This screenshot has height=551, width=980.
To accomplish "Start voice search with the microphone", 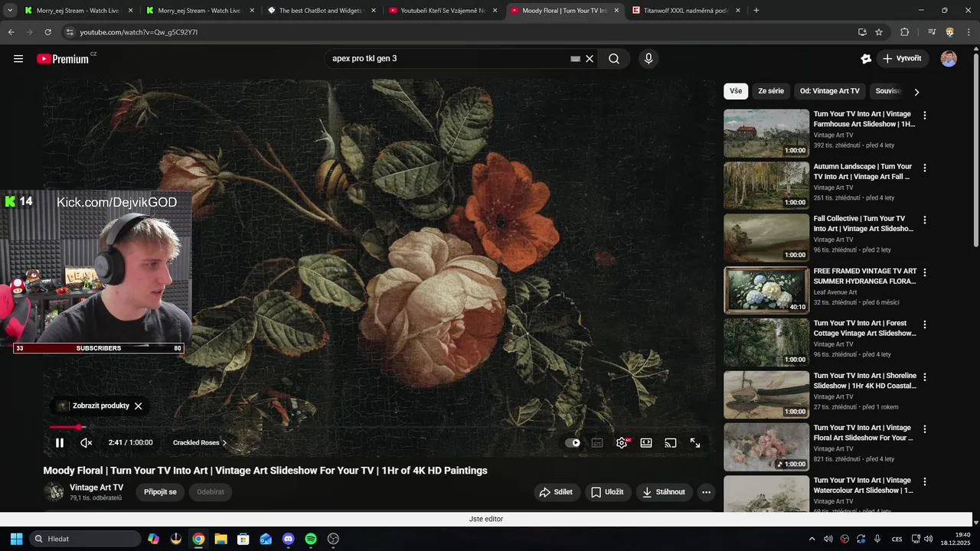I will point(648,59).
